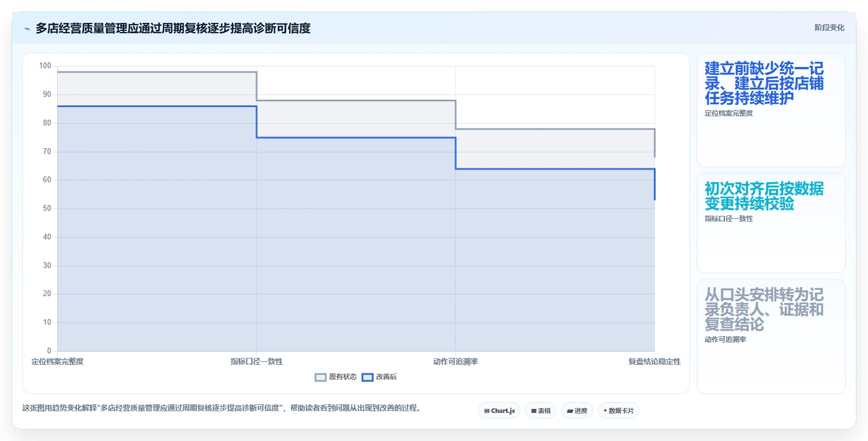
Task: Click the footer description starting with 这张图用趋势变化解释
Action: (x=222, y=408)
